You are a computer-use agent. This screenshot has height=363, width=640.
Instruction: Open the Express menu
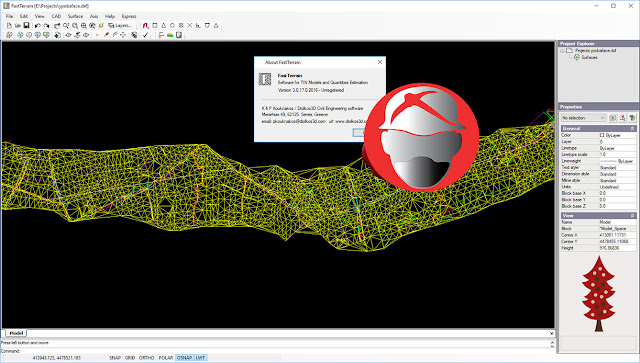(129, 16)
